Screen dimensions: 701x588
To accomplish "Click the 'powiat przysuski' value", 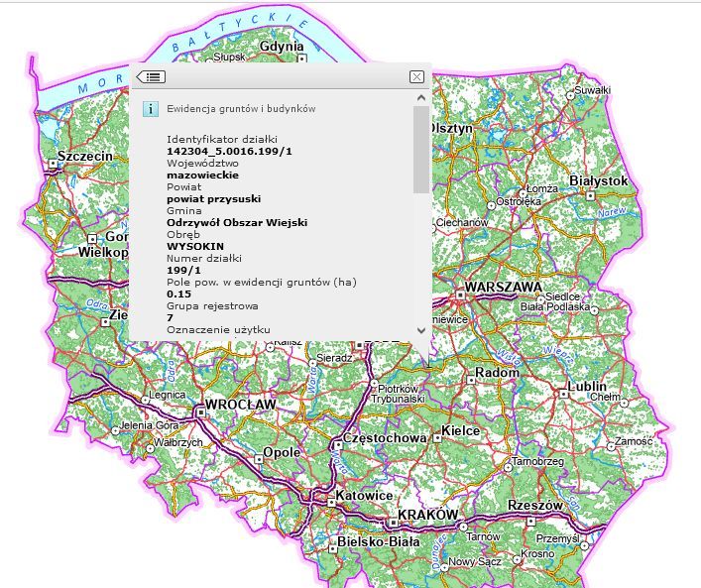I will coord(214,199).
